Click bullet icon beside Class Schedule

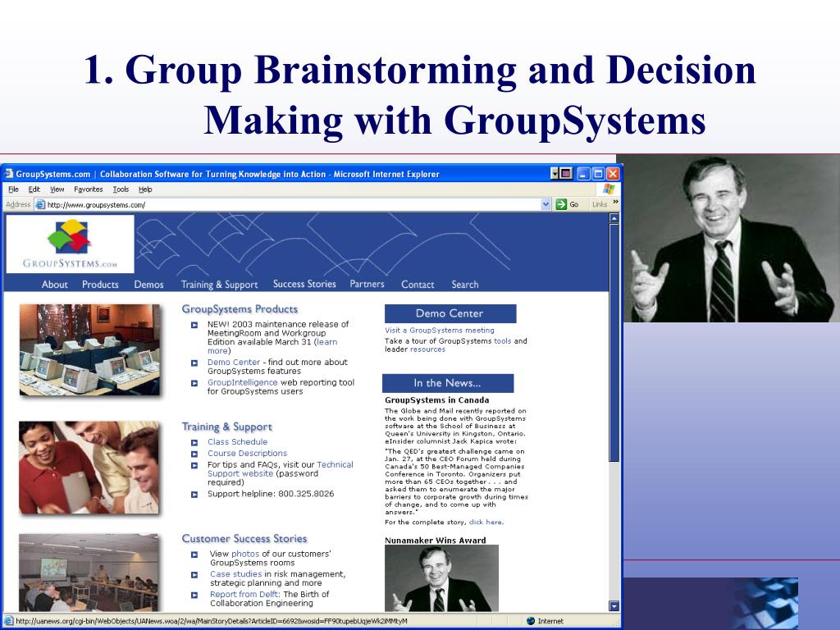coord(194,442)
